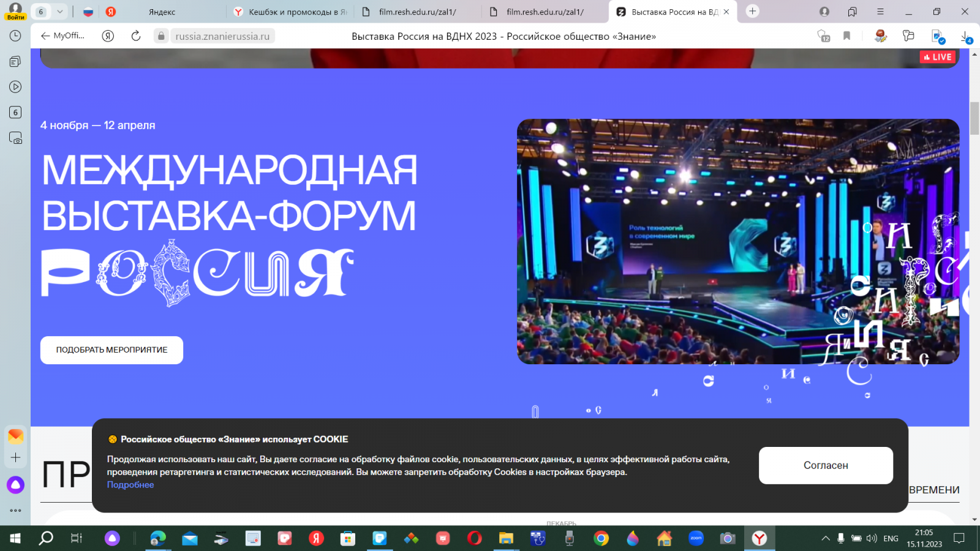Image resolution: width=980 pixels, height=551 pixels.
Task: Expand the tab group dropdown arrow
Action: [x=60, y=12]
